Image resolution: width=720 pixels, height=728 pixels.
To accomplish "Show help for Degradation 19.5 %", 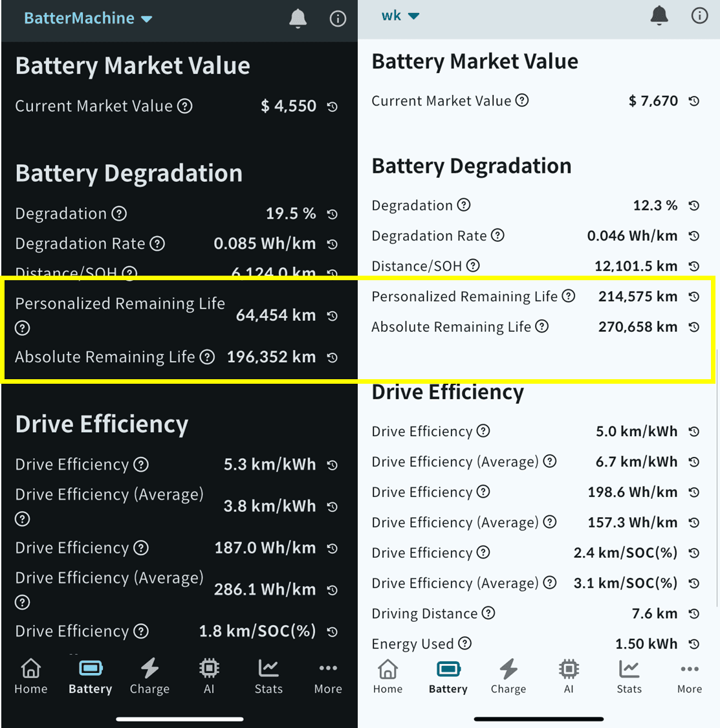I will (119, 214).
